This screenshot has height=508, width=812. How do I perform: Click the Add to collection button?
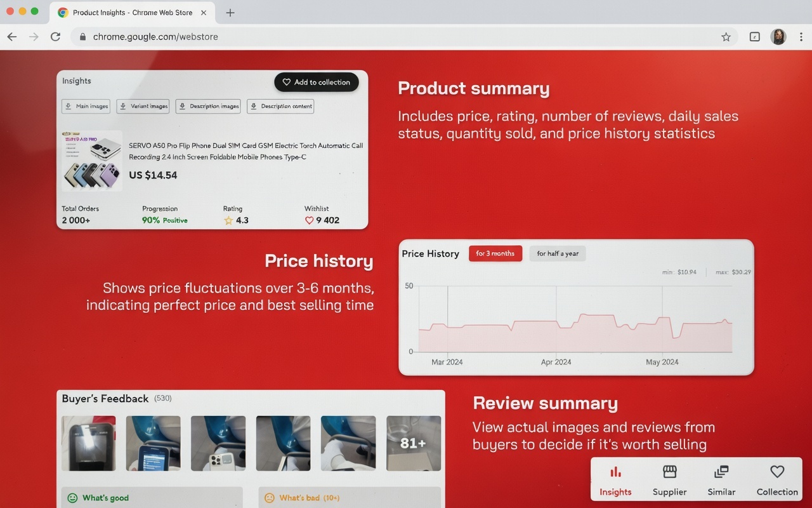(316, 82)
